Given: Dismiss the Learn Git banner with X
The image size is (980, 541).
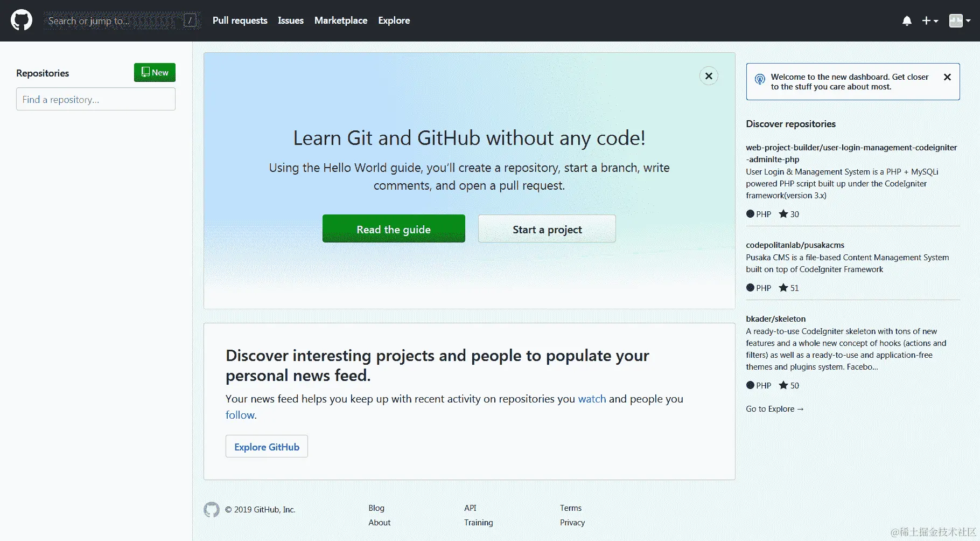Looking at the screenshot, I should (x=709, y=76).
